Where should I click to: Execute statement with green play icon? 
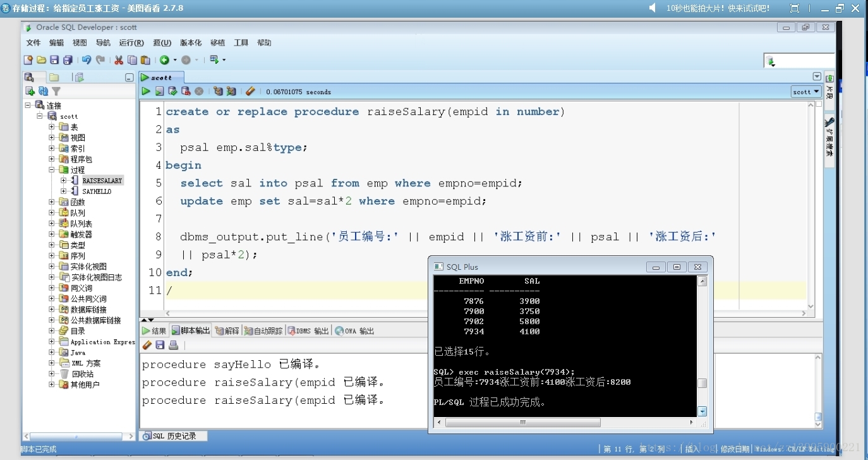click(x=146, y=92)
